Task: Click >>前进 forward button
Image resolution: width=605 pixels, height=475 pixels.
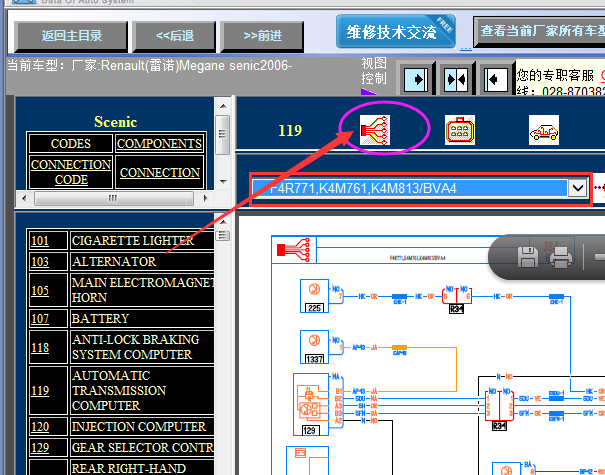Action: pyautogui.click(x=262, y=36)
